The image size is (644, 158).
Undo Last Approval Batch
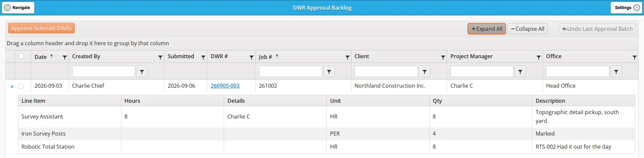pos(597,29)
